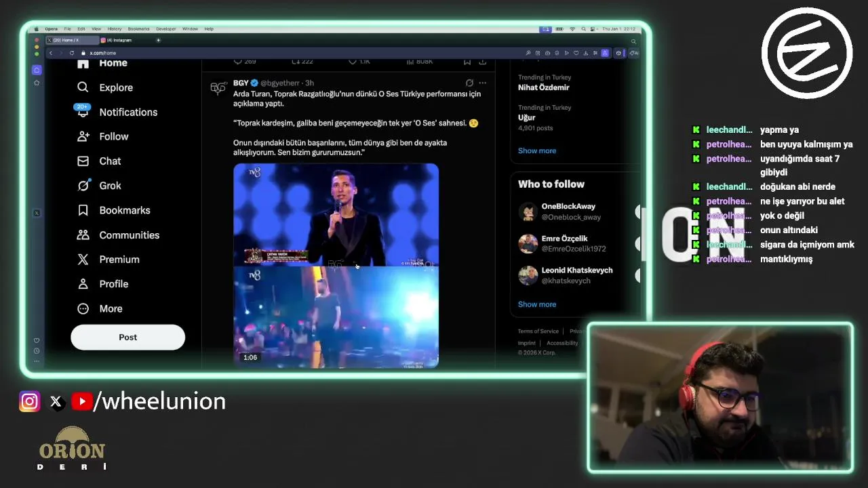Click the Accessibility footer link
This screenshot has width=868, height=488.
tap(562, 343)
